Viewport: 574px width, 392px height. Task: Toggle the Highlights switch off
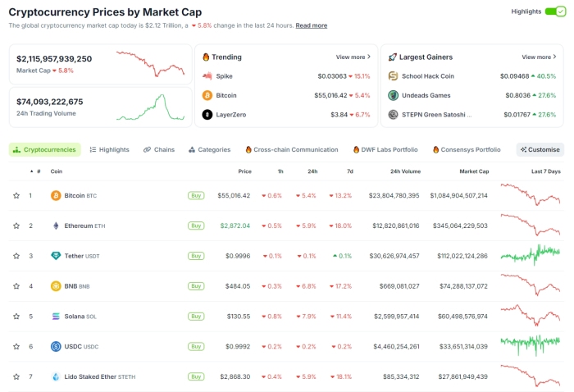tap(555, 11)
